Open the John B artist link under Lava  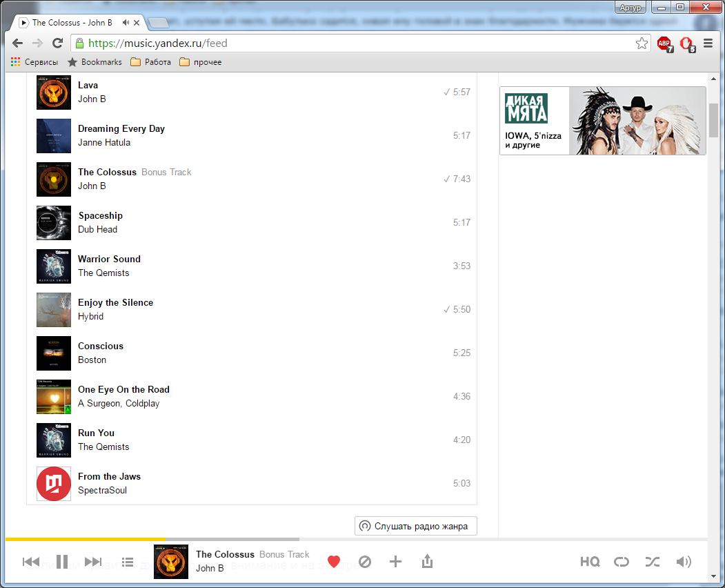click(x=92, y=99)
